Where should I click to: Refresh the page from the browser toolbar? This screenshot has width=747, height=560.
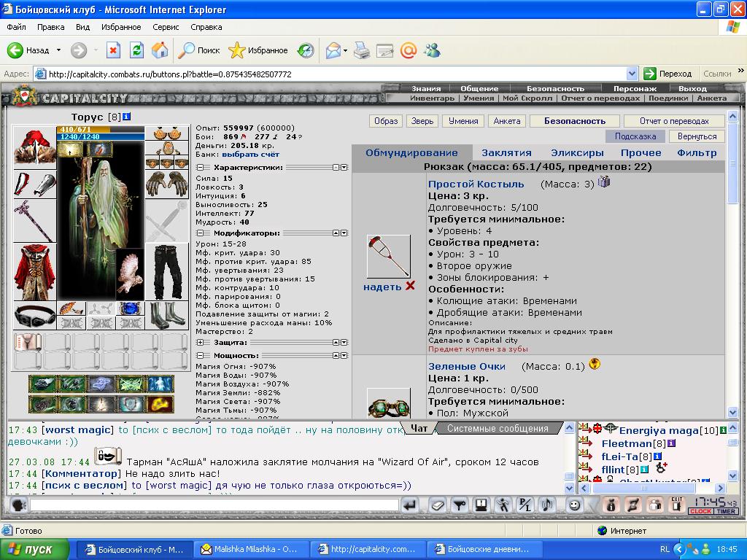pyautogui.click(x=136, y=50)
